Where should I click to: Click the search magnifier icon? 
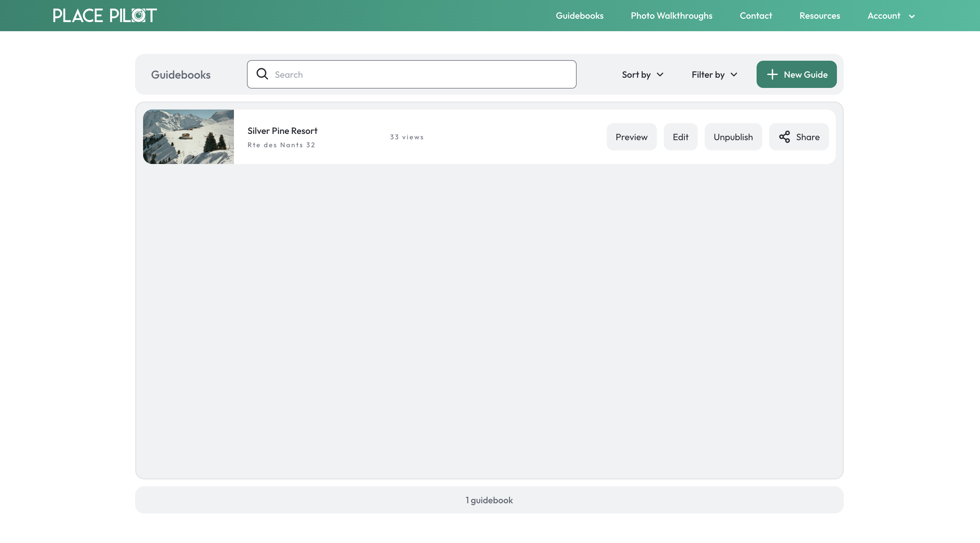point(262,74)
